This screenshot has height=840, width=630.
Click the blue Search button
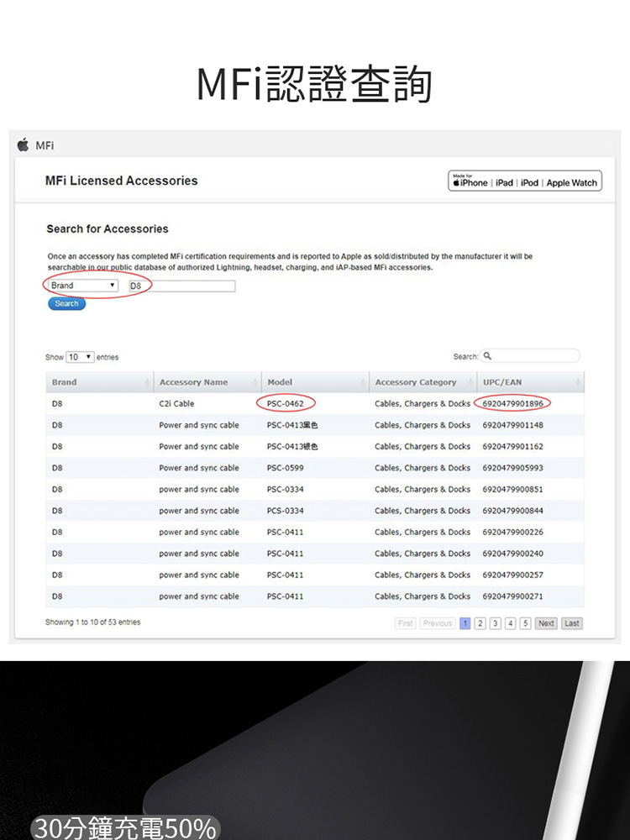66,303
